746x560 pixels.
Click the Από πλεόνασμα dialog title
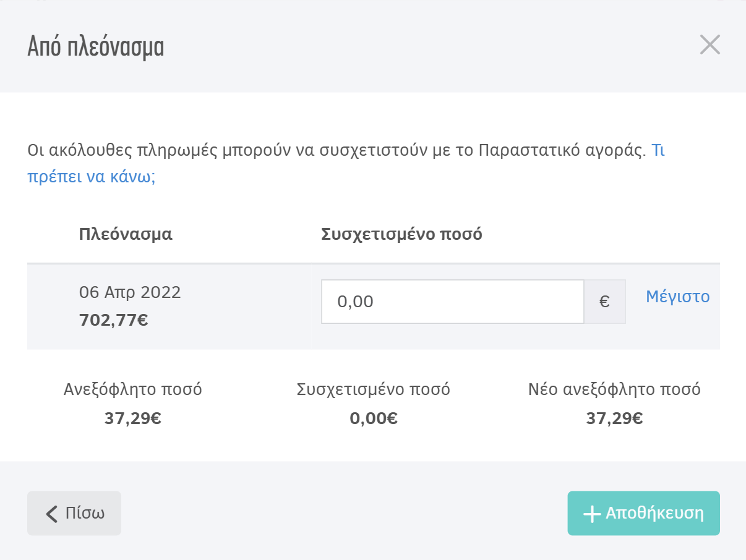coord(96,48)
